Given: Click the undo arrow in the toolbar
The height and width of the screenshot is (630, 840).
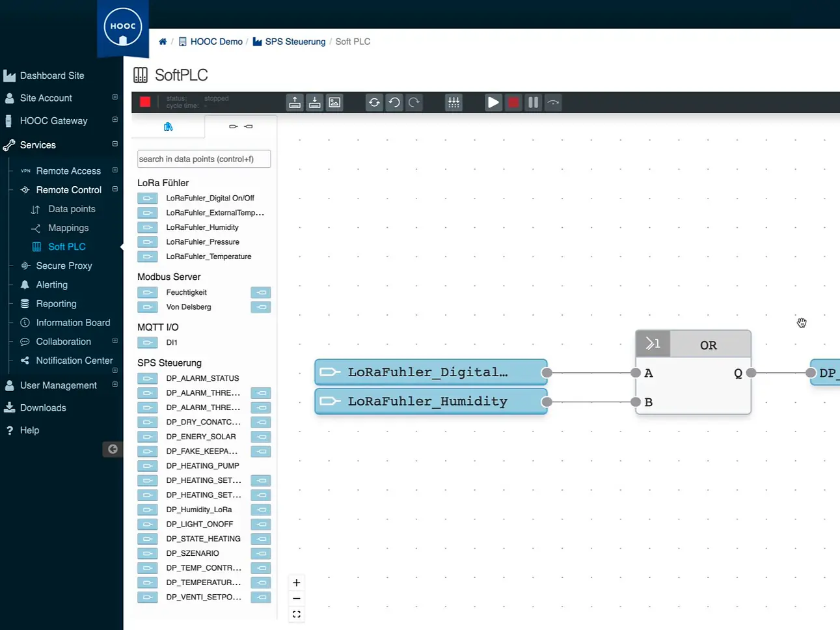Looking at the screenshot, I should click(x=394, y=102).
